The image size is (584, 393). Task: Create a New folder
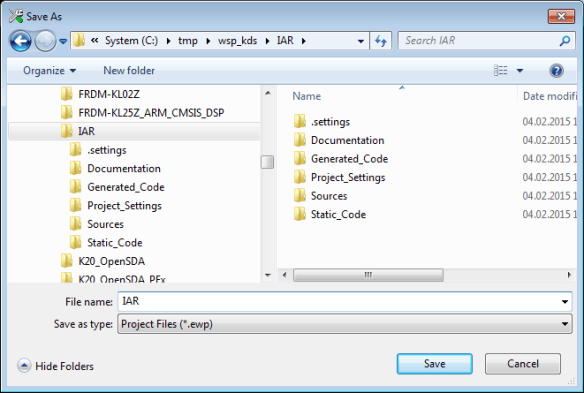click(129, 70)
